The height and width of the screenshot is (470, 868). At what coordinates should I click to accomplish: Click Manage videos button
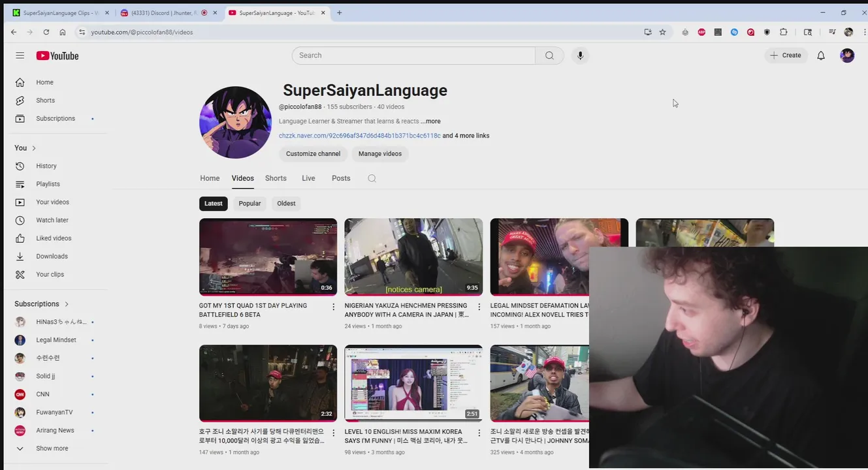coord(380,154)
